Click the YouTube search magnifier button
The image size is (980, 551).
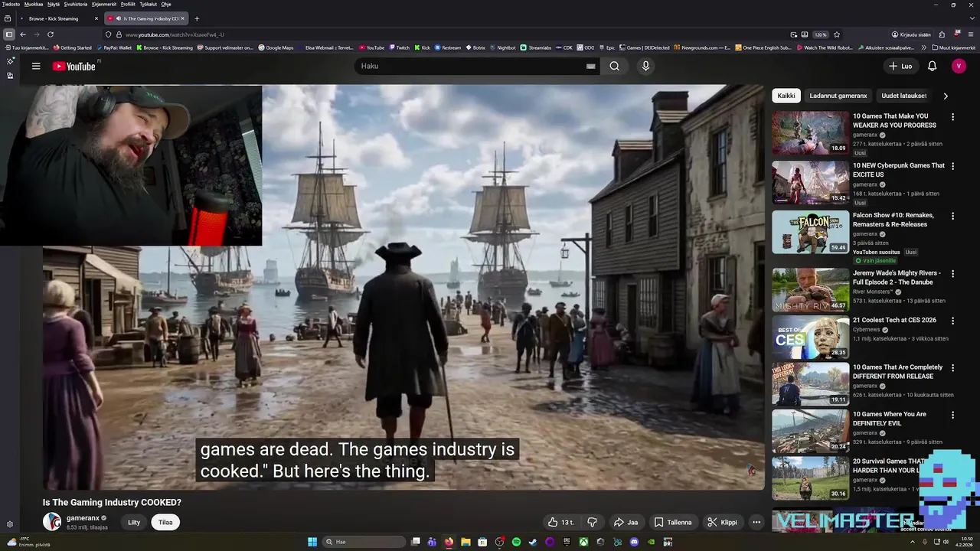(614, 66)
